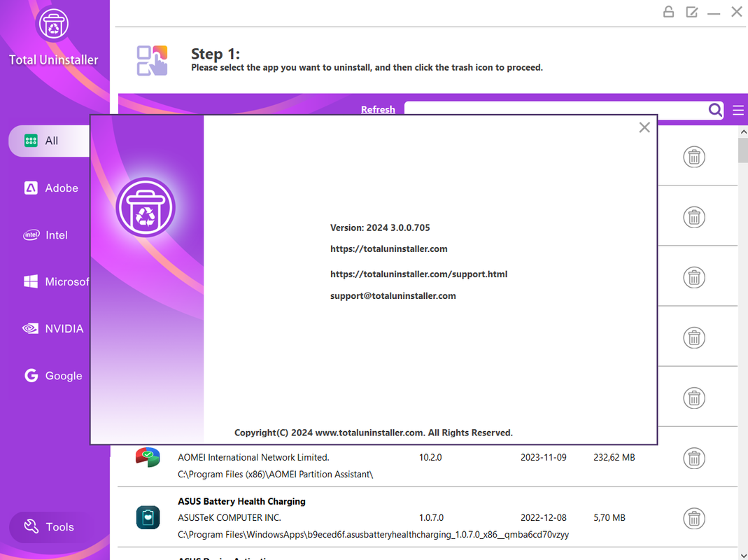Select the ASUS Battery Health Charging title
748x560 pixels.
[x=241, y=501]
